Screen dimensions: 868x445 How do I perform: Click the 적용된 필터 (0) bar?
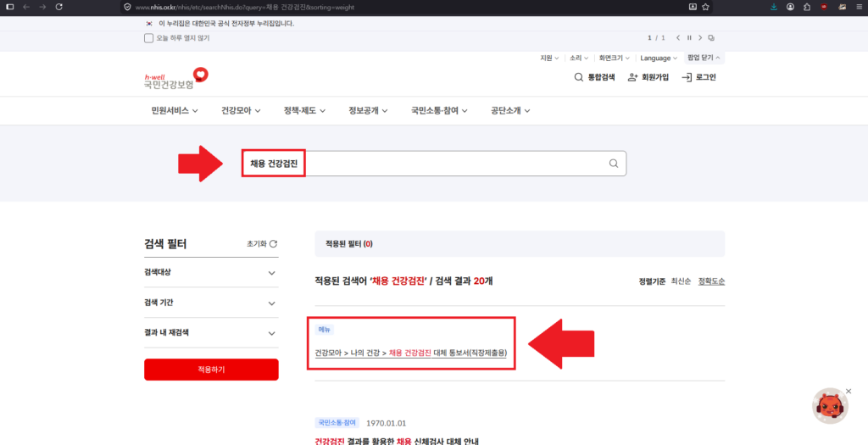tap(520, 243)
